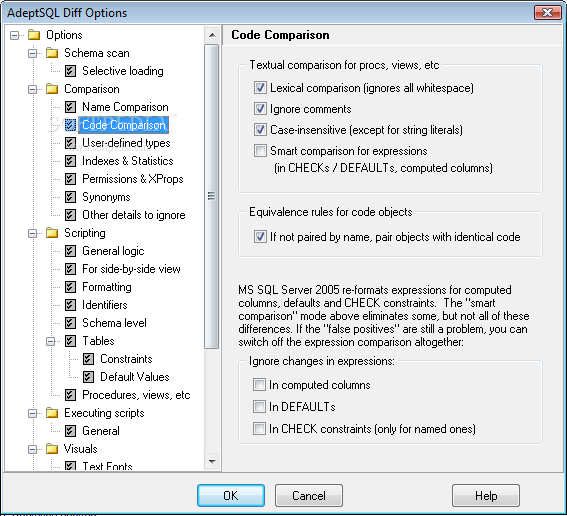Collapse the Schema scan branch
The width and height of the screenshot is (567, 516).
[x=33, y=53]
